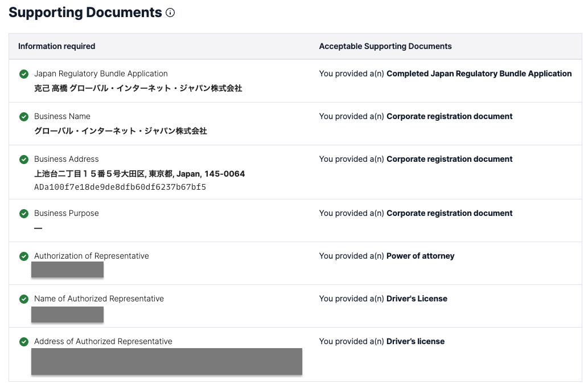The height and width of the screenshot is (388, 588).
Task: Select the Supporting Documents heading
Action: [85, 13]
